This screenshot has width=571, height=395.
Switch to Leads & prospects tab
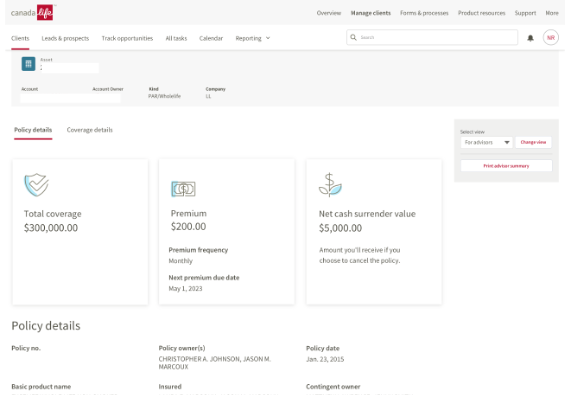[x=65, y=38]
